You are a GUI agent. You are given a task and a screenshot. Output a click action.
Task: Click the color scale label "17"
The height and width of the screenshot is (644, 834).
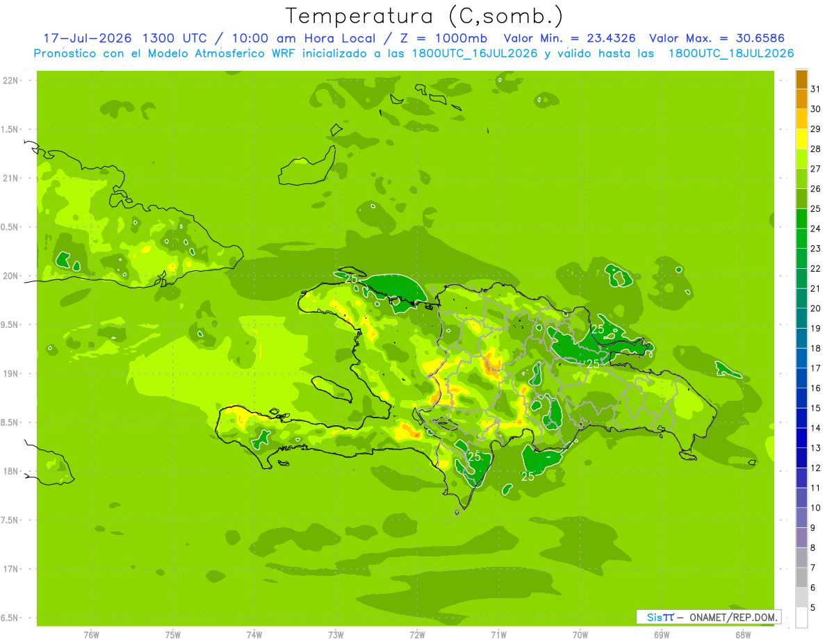tap(815, 368)
